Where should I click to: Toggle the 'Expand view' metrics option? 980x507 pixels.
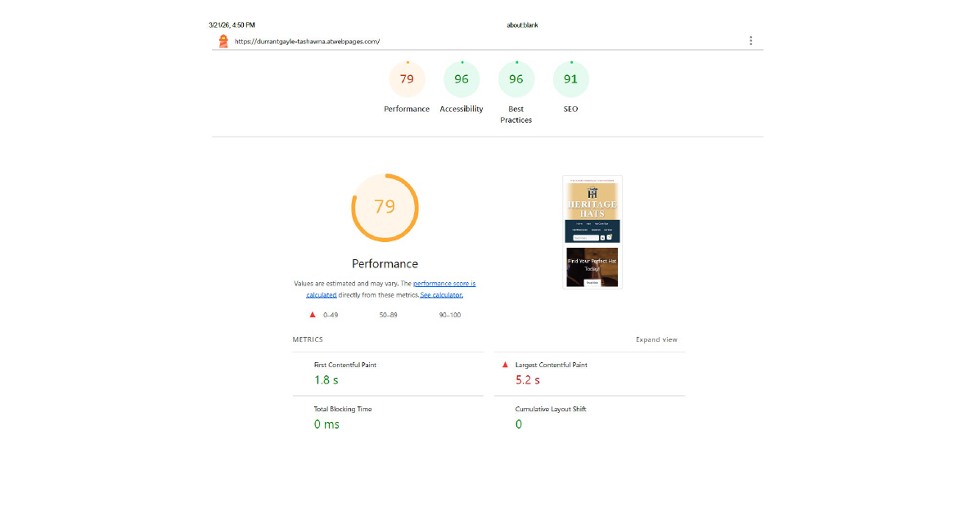657,339
